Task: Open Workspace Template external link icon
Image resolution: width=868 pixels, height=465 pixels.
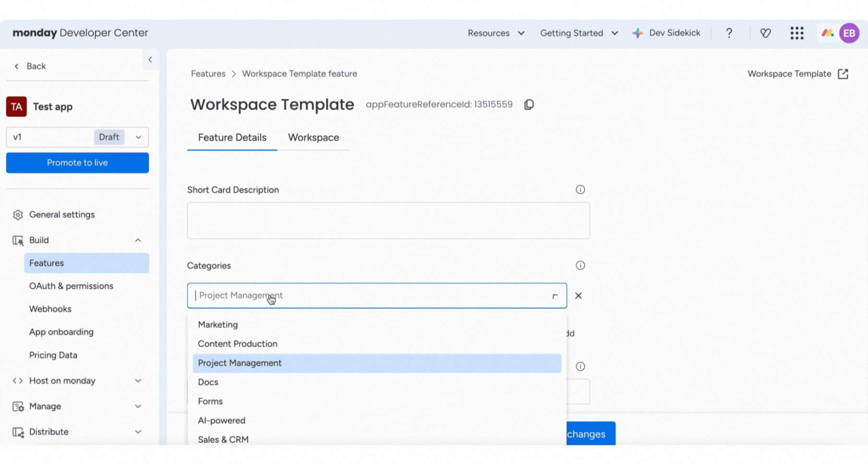Action: [x=843, y=74]
